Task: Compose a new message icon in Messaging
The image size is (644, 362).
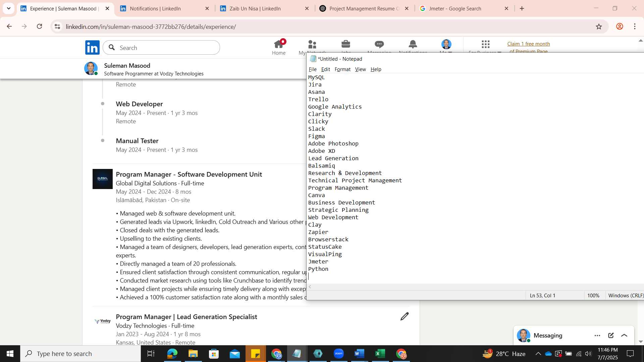Action: click(611, 336)
